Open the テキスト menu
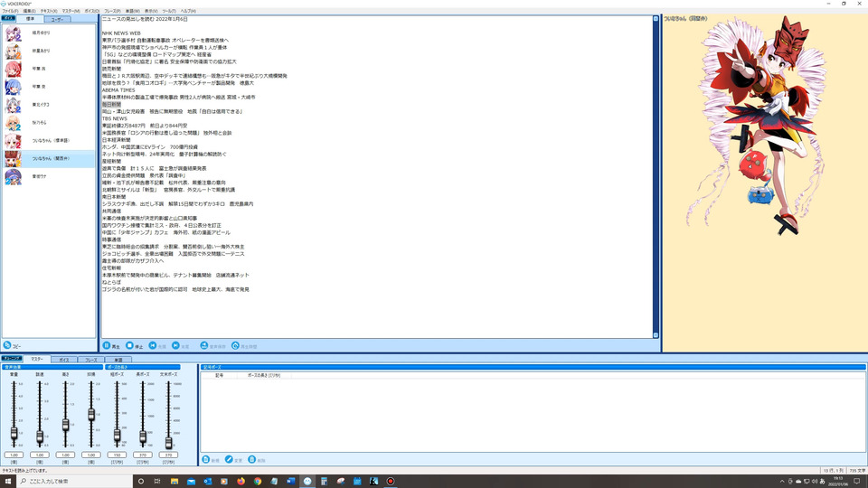868x488 pixels. (x=49, y=11)
